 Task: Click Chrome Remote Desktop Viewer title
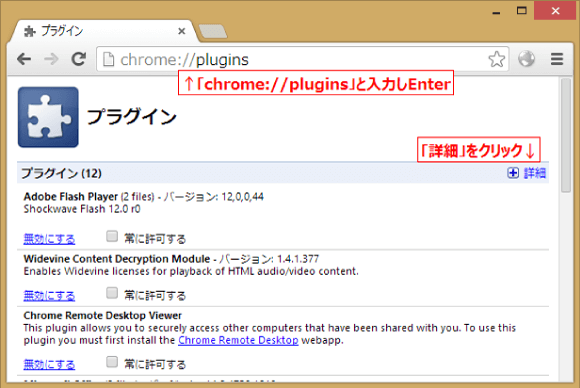pyautogui.click(x=102, y=315)
